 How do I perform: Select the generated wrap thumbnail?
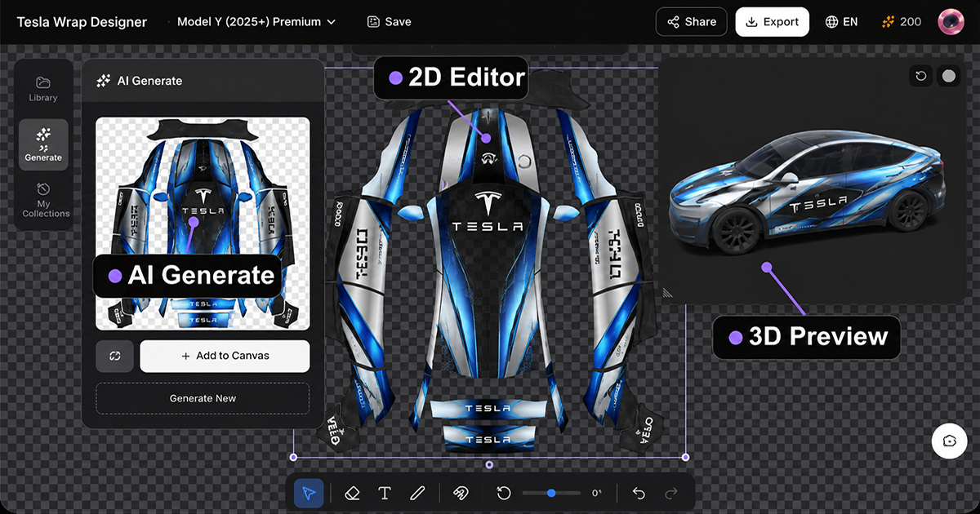coord(203,224)
